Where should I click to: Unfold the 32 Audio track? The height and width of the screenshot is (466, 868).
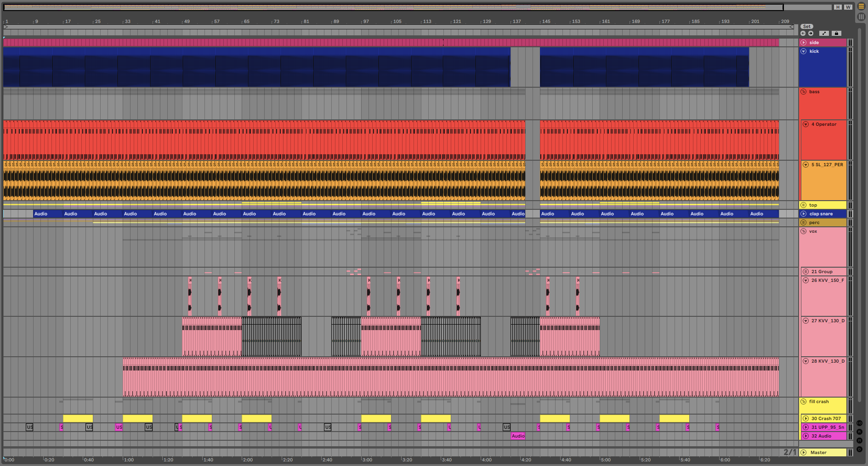coord(806,436)
